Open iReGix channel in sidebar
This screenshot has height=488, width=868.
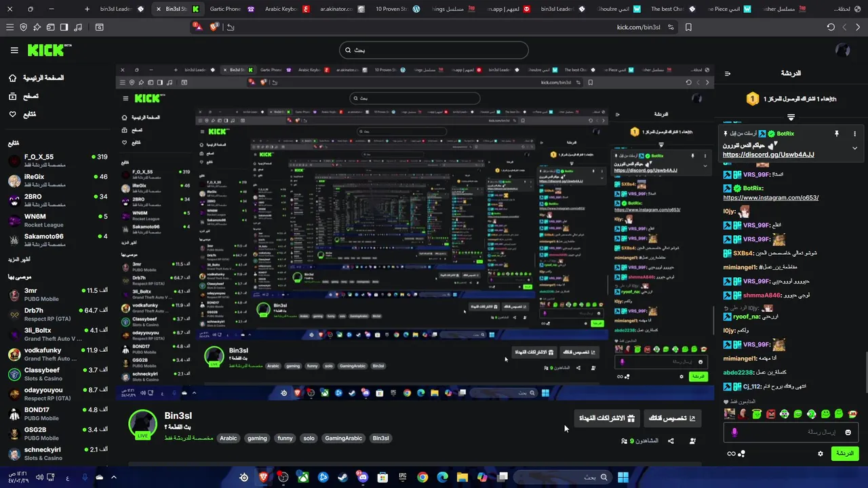(58, 180)
